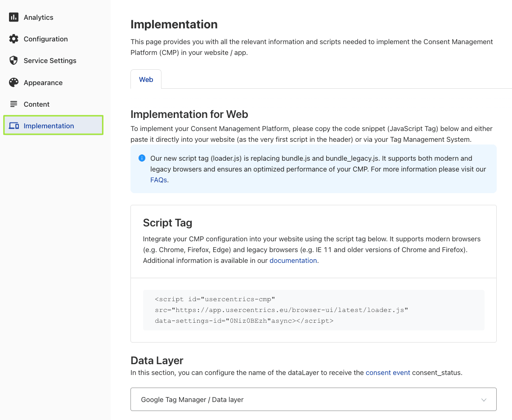Click the Implementation devices icon
Screen dimensions: 512x420
[x=13, y=126]
